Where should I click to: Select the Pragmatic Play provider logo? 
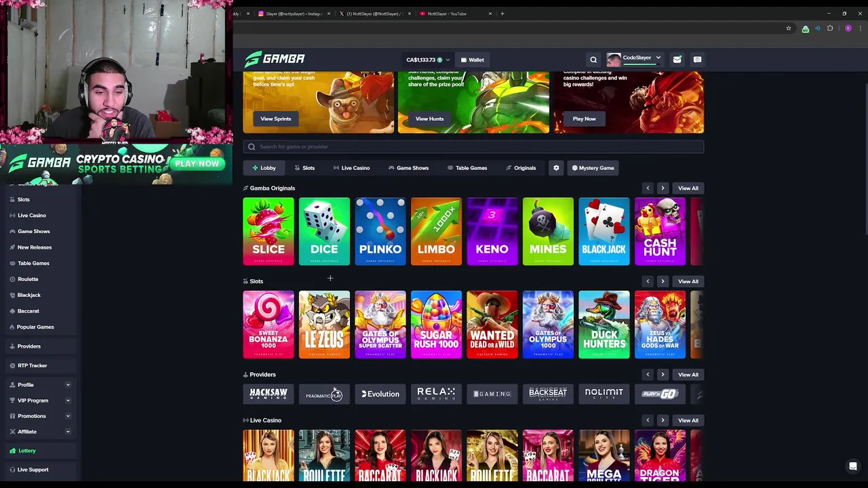click(x=324, y=394)
